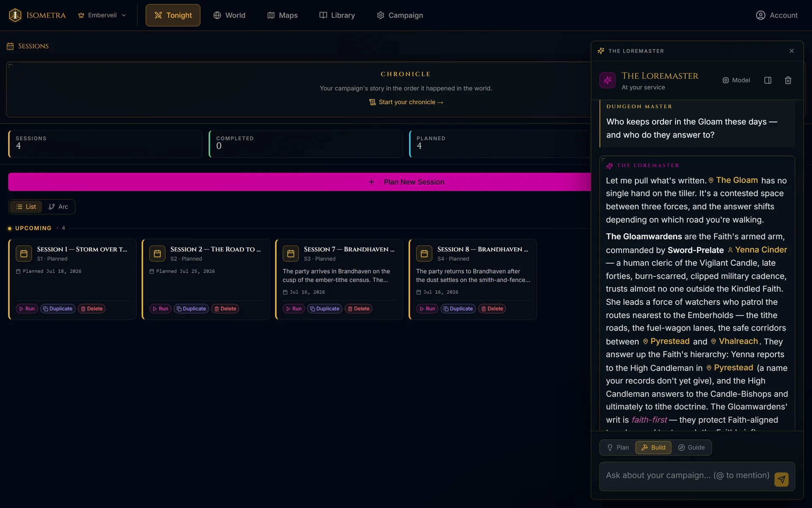
Task: Open Session 8 — Brandhaven title
Action: click(483, 249)
